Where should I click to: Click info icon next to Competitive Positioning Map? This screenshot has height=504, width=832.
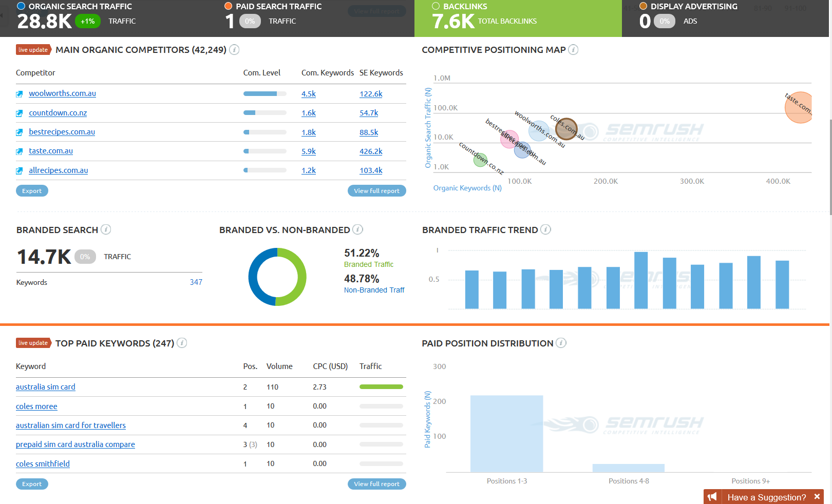click(573, 50)
